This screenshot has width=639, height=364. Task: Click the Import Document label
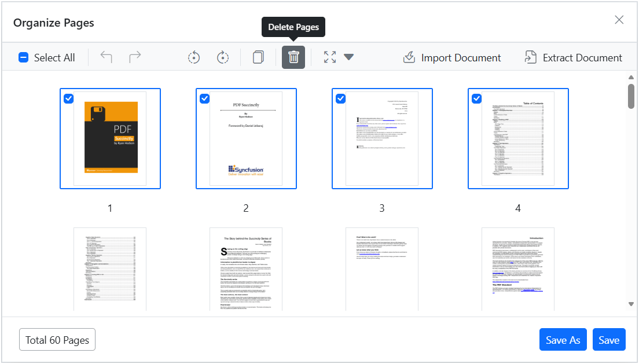click(x=461, y=58)
